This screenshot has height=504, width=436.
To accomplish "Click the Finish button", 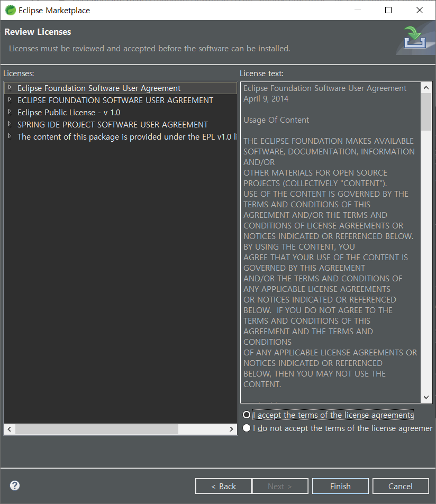I will coord(340,486).
